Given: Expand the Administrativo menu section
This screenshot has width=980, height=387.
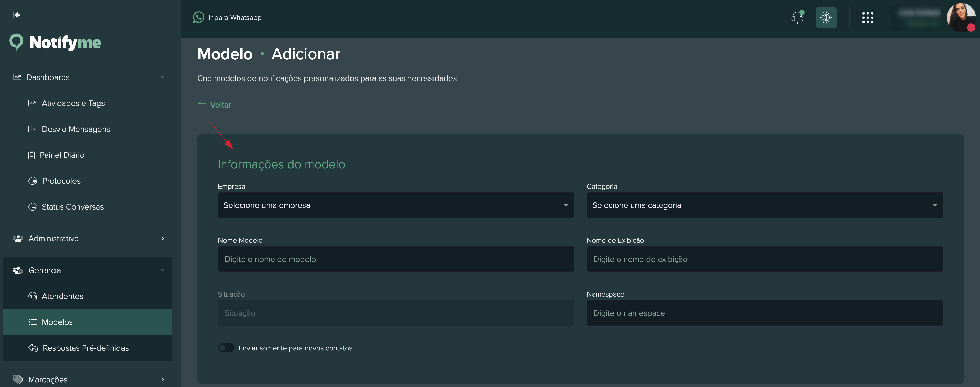Looking at the screenshot, I should click(x=87, y=239).
